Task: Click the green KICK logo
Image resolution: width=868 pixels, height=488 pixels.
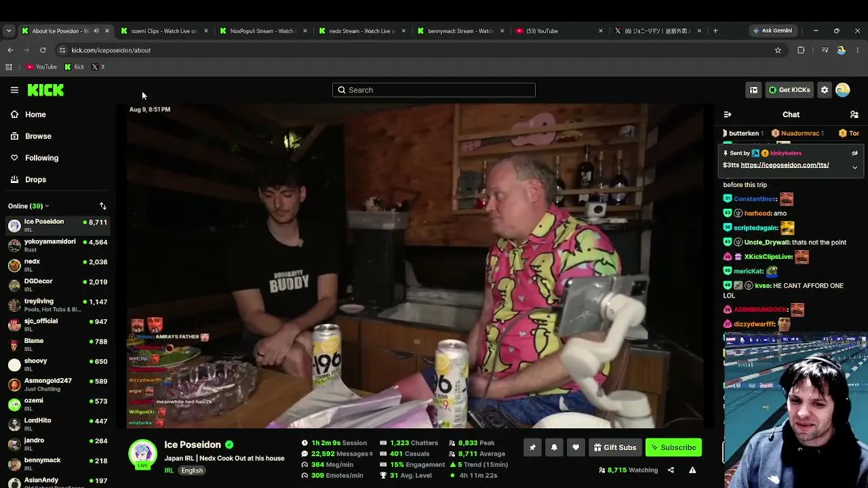Action: coord(45,89)
